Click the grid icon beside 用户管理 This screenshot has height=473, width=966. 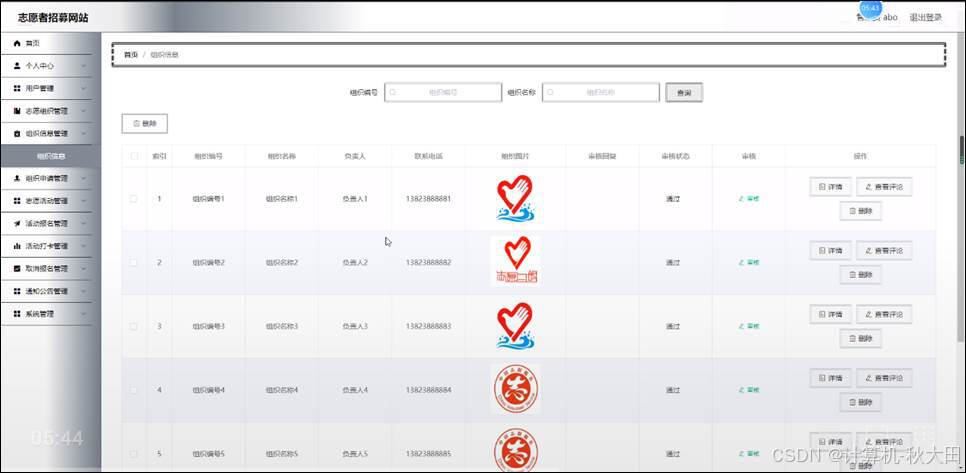(x=17, y=89)
